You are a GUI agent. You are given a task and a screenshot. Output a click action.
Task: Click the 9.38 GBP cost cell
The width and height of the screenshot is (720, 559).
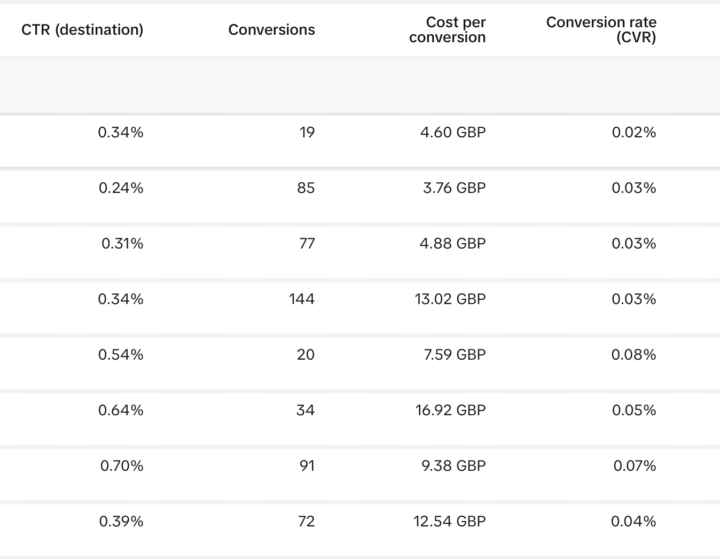tap(453, 466)
